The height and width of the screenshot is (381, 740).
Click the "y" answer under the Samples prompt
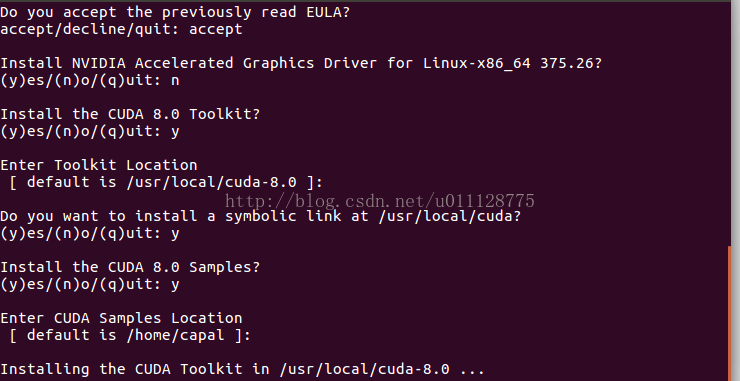pyautogui.click(x=175, y=285)
